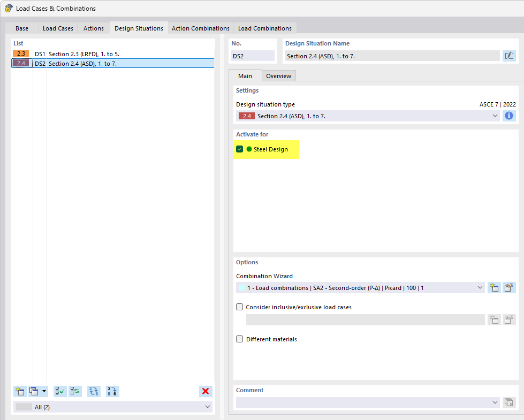This screenshot has width=524, height=420.
Task: Edit the selected combination wizard
Action: point(509,287)
